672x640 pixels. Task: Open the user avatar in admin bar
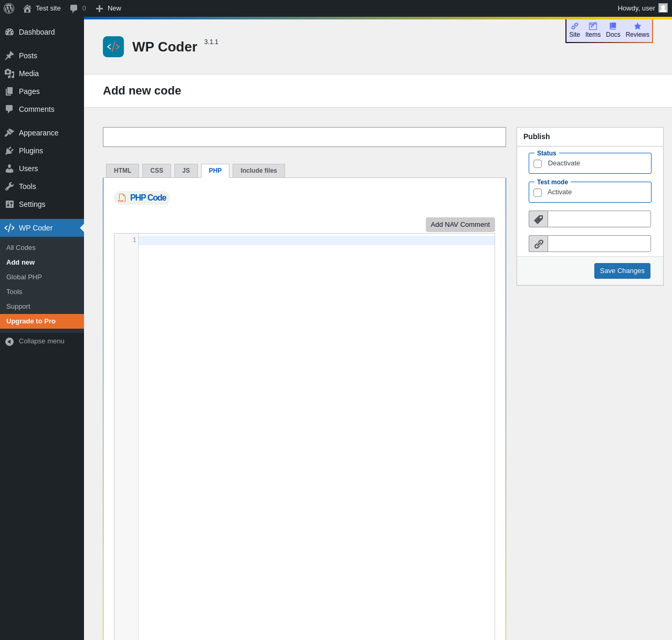[x=663, y=8]
